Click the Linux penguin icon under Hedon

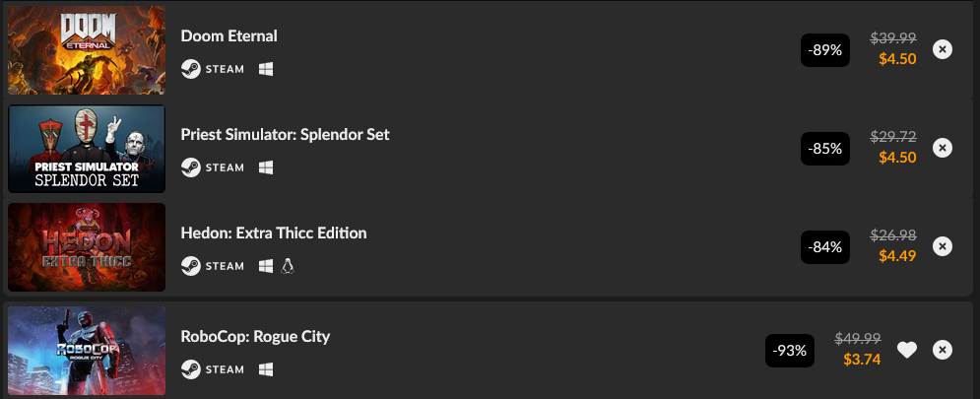pyautogui.click(x=288, y=266)
